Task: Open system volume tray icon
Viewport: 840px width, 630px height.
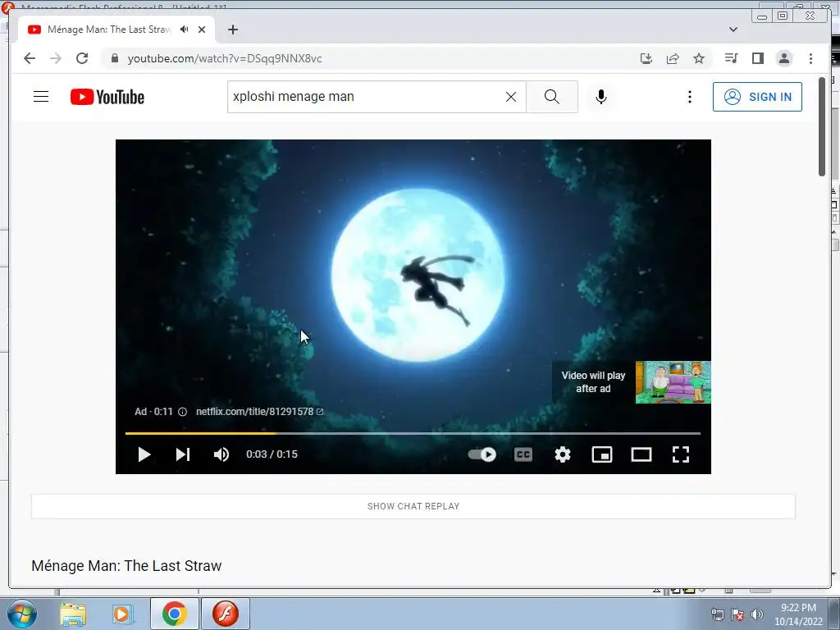Action: (x=756, y=614)
